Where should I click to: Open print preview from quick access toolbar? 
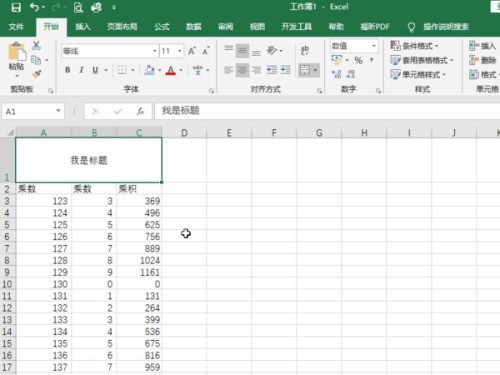(78, 7)
